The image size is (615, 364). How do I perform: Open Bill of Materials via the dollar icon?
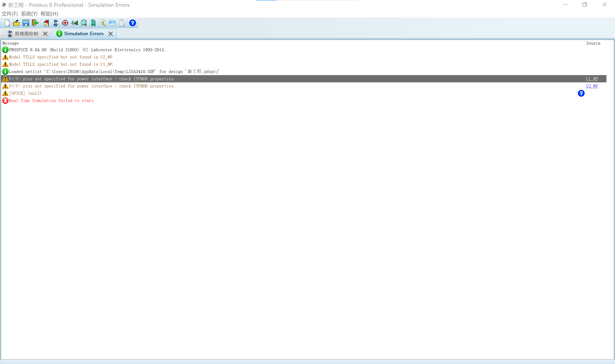coord(103,23)
